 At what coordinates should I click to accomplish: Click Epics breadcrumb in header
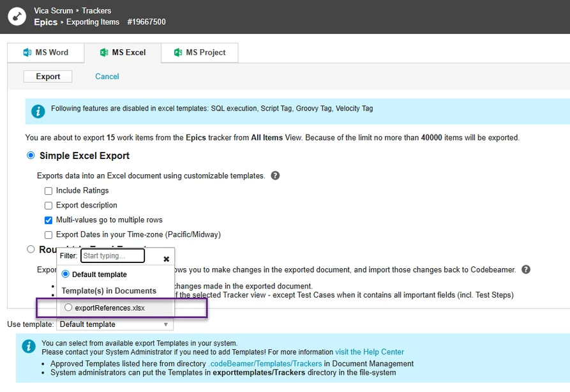coord(46,22)
